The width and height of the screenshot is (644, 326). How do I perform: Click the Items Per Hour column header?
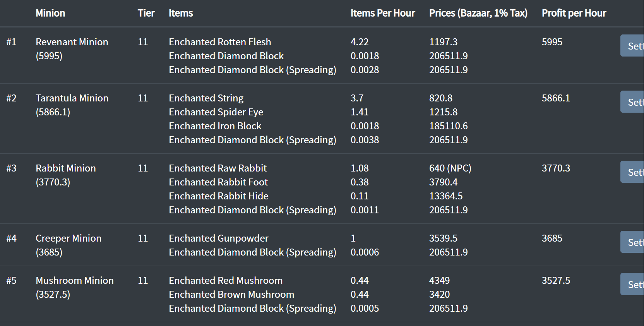383,13
